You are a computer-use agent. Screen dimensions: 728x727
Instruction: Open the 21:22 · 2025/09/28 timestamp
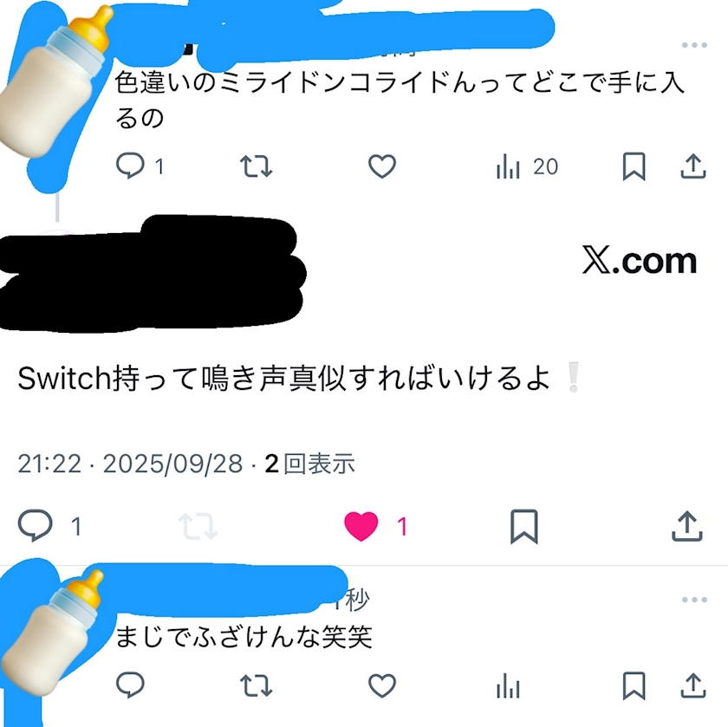point(130,464)
